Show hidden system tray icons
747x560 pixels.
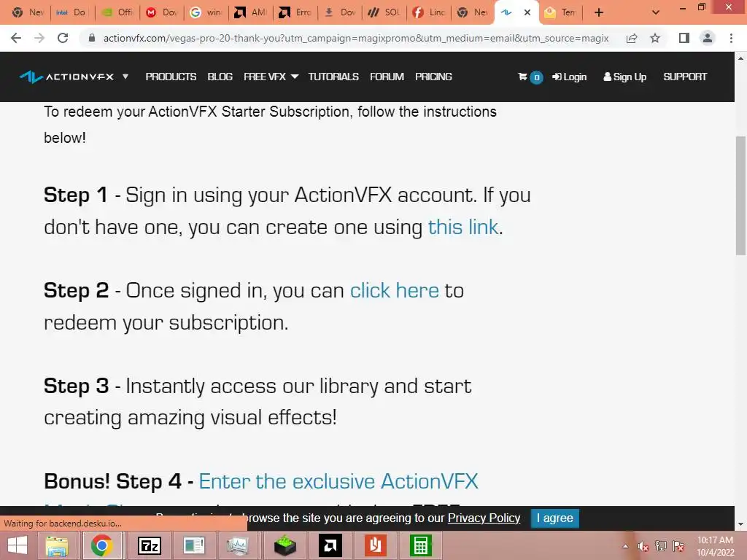click(x=625, y=546)
